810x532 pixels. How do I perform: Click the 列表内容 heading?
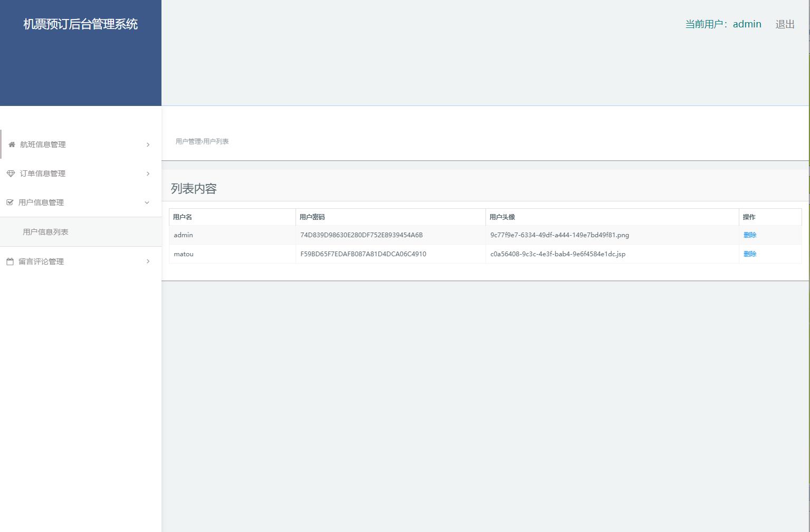coord(194,189)
